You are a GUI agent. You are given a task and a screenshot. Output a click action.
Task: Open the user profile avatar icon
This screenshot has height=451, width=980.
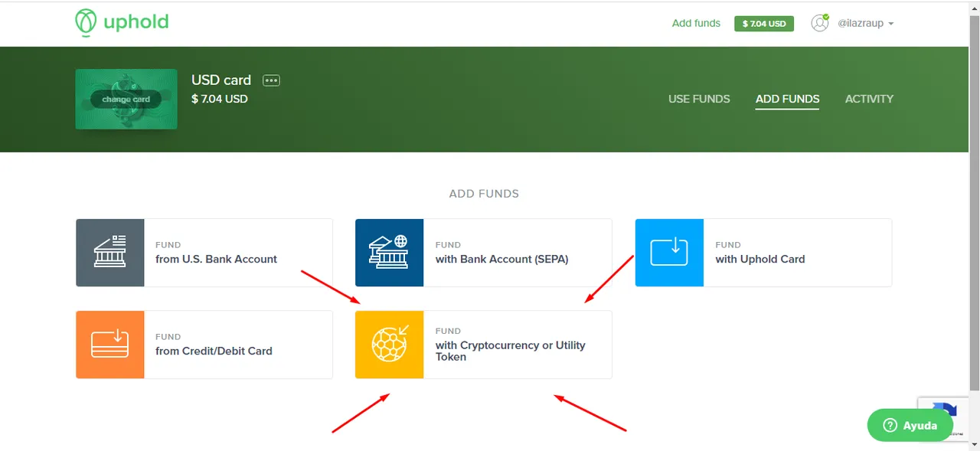820,23
